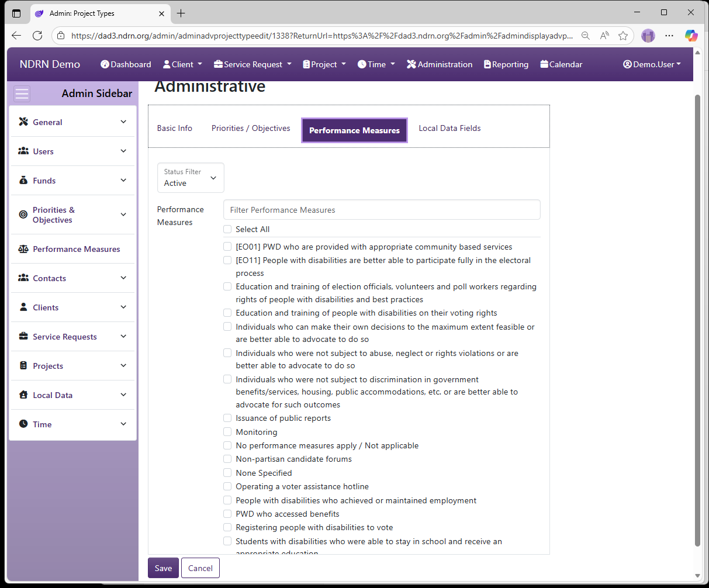Screen dimensions: 709x588
Task: Reload the page with the refresh icon
Action: (x=37, y=36)
